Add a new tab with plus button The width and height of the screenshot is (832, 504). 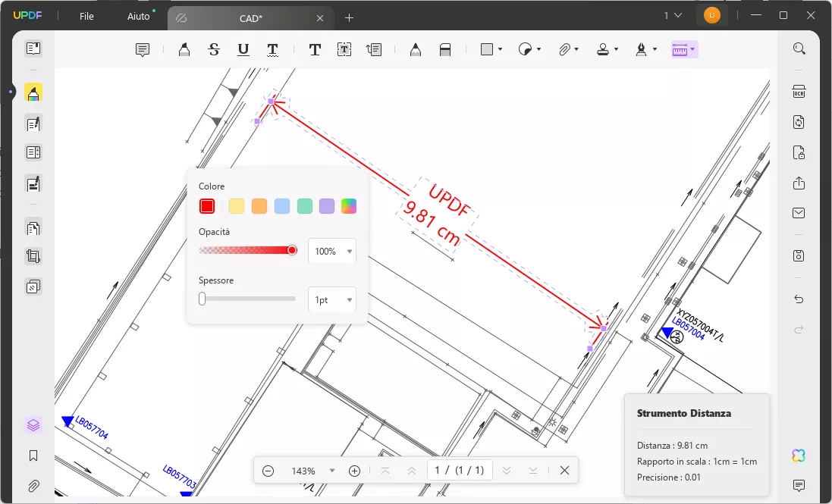point(349,18)
